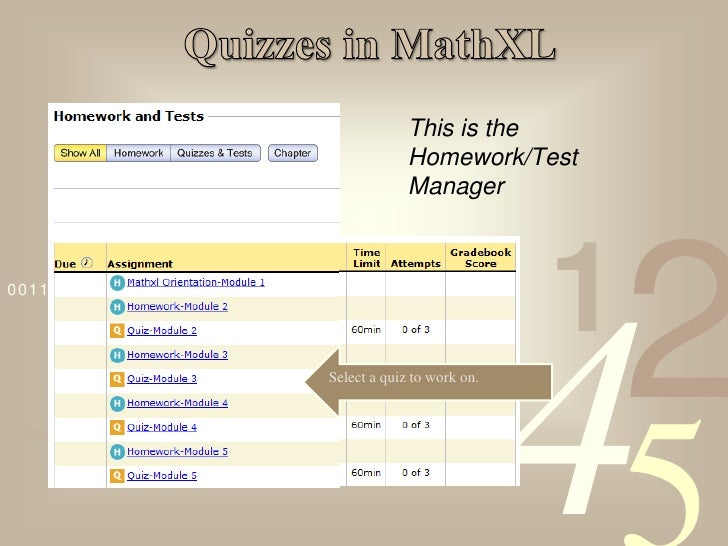This screenshot has height=546, width=728.
Task: Click the H icon beside Homework-Module 4
Action: (x=117, y=403)
